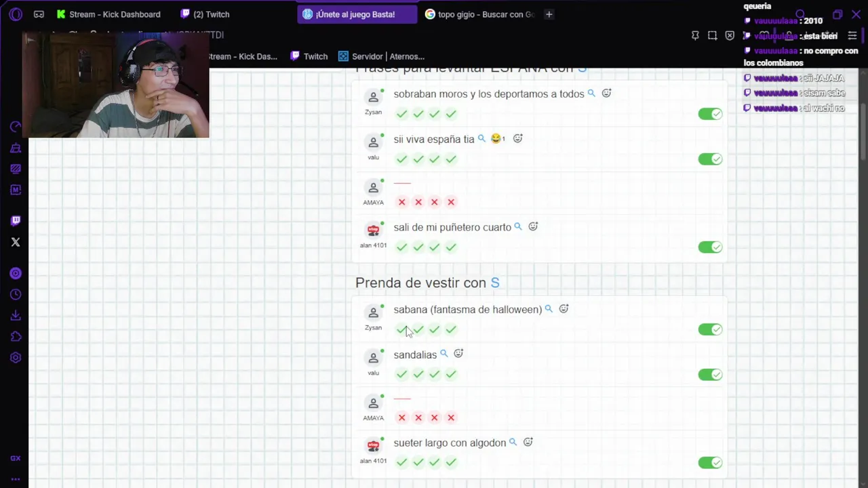Open the X (Twitter) sidebar panel
868x488 pixels.
pyautogui.click(x=16, y=242)
